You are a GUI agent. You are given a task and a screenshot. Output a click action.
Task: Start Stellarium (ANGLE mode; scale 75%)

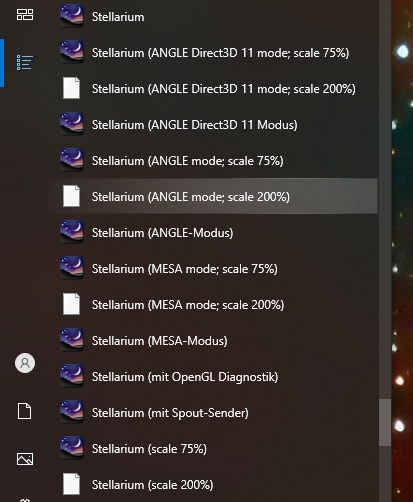click(213, 161)
